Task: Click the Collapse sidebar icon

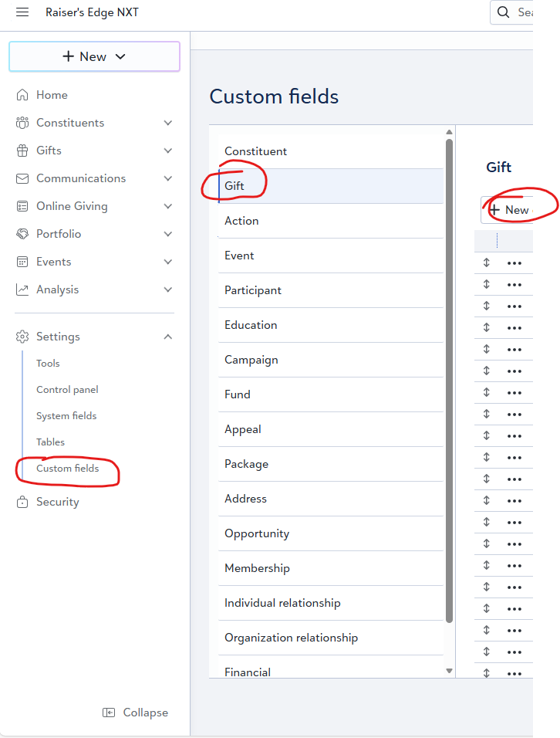Action: [109, 713]
